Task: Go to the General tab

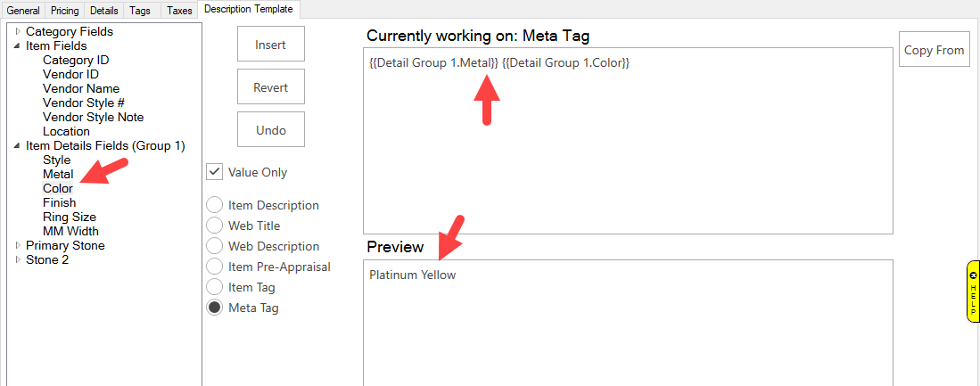Action: [x=24, y=11]
